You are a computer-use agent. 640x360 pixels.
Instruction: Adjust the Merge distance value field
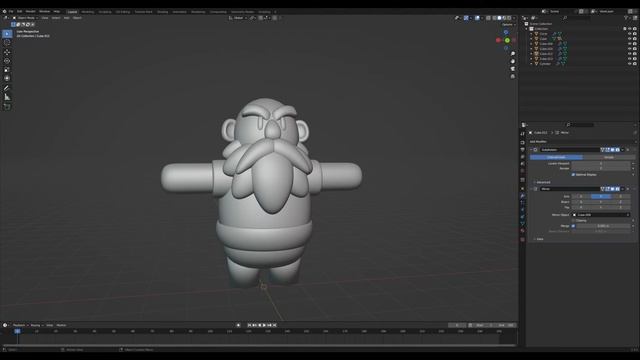pos(603,226)
